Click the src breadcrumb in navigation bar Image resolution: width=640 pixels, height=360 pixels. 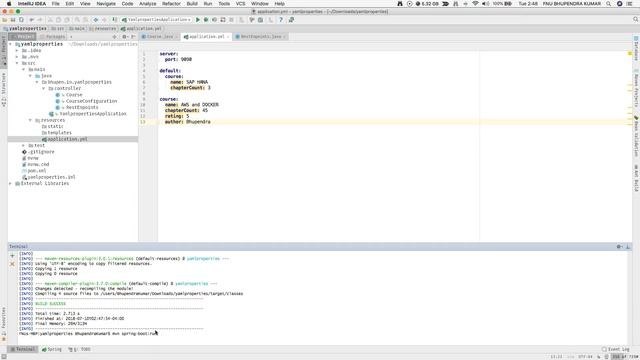[x=58, y=29]
